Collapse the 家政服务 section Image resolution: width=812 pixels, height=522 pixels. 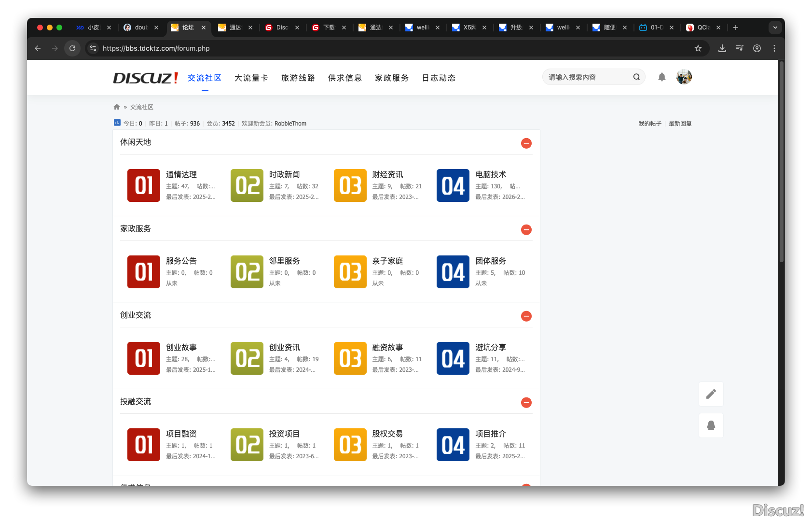[x=526, y=230]
